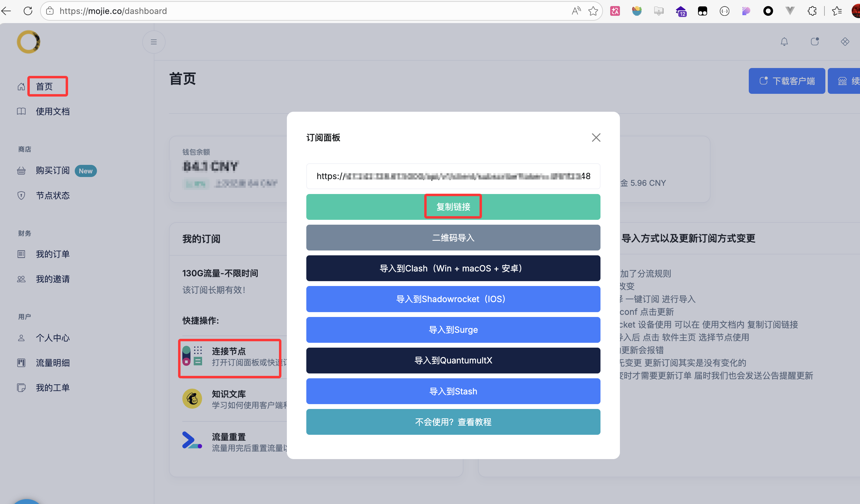Viewport: 860px width, 504px height.
Task: Select 二维码导入 option
Action: [x=453, y=237]
